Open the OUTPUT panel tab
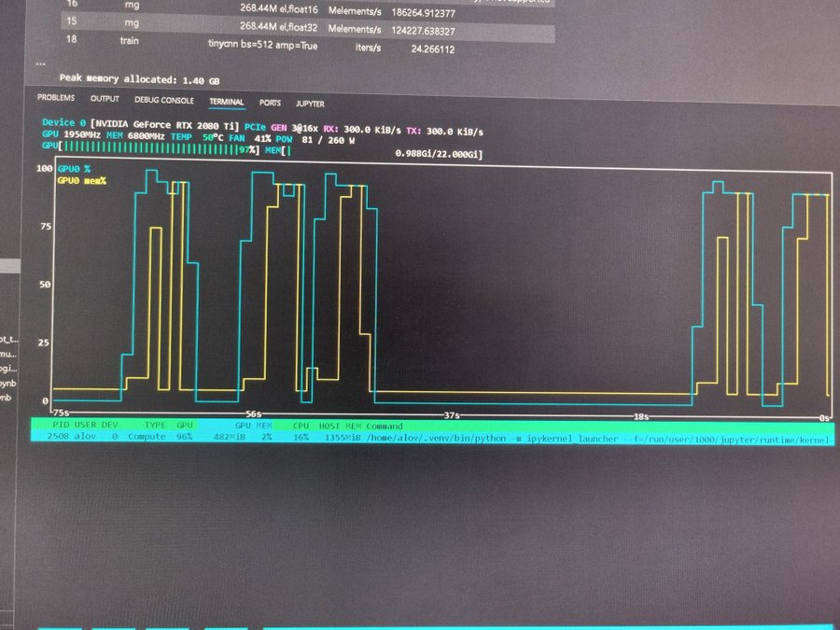840x630 pixels. (105, 99)
